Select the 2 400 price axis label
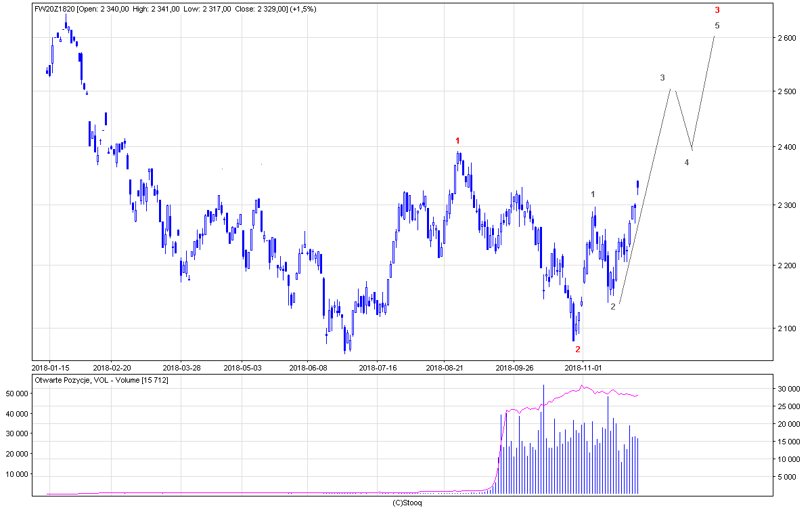This screenshot has width=812, height=508. [786, 147]
